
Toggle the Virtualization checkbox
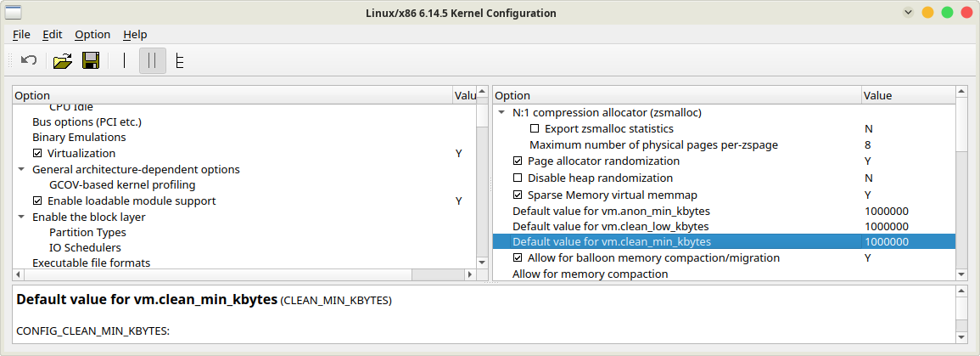coord(37,153)
